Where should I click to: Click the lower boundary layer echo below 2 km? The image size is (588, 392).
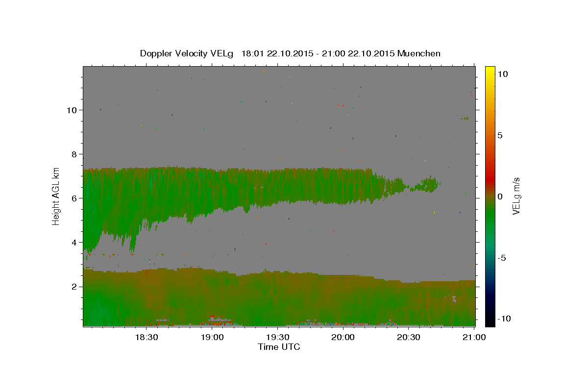point(279,299)
